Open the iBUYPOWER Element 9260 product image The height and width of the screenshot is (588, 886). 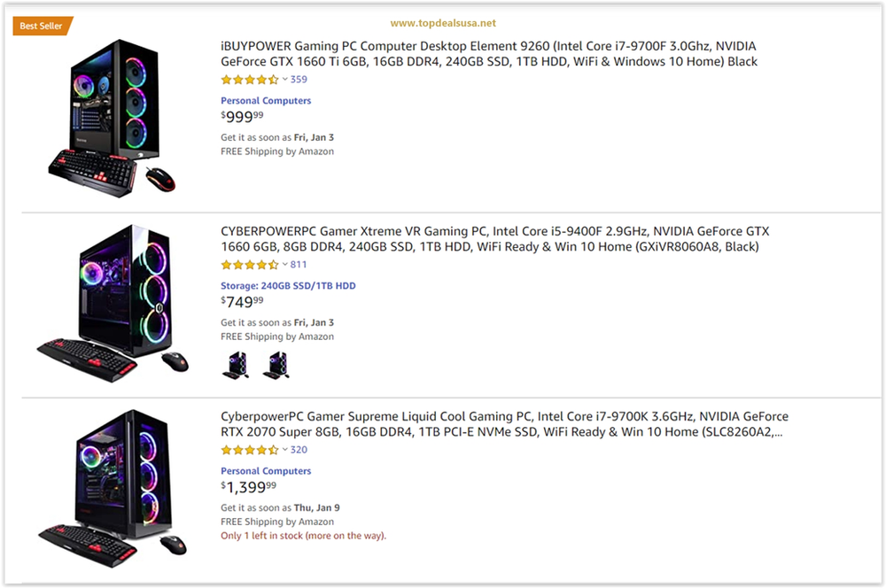point(113,115)
